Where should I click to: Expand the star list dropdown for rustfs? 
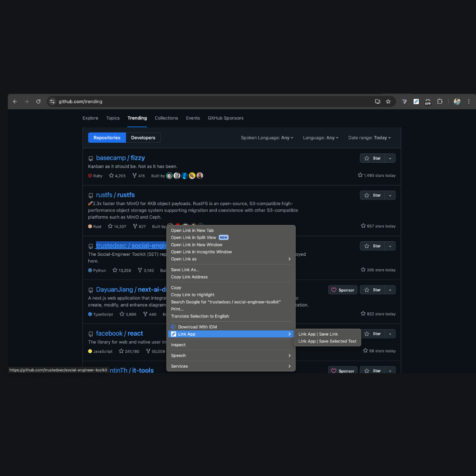pos(390,195)
